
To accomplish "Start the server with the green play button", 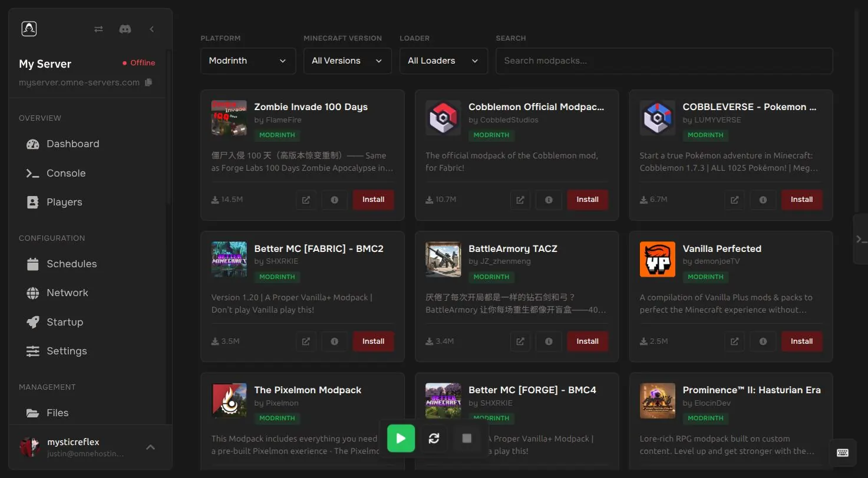I will 401,438.
